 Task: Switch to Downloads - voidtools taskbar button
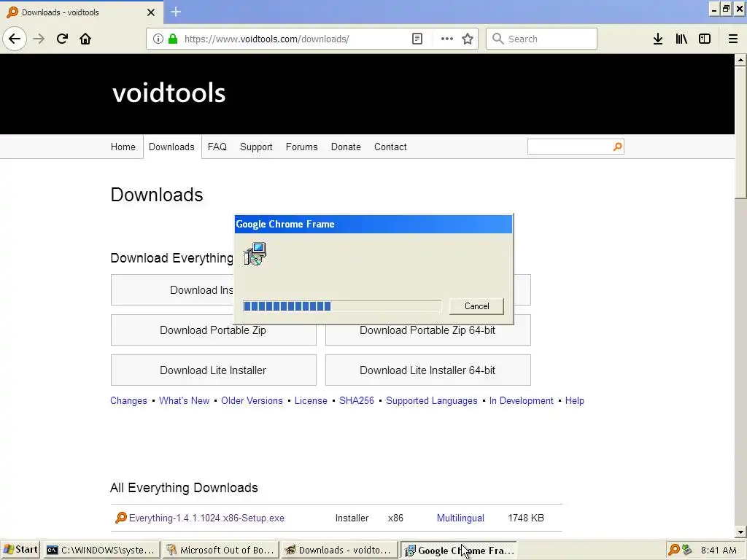click(x=338, y=550)
